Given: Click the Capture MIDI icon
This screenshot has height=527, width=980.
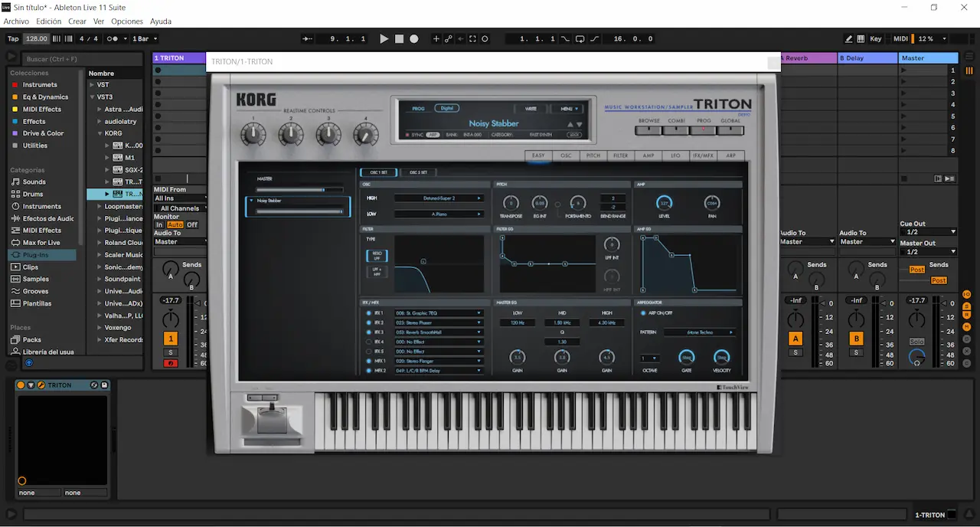Looking at the screenshot, I should (x=472, y=38).
